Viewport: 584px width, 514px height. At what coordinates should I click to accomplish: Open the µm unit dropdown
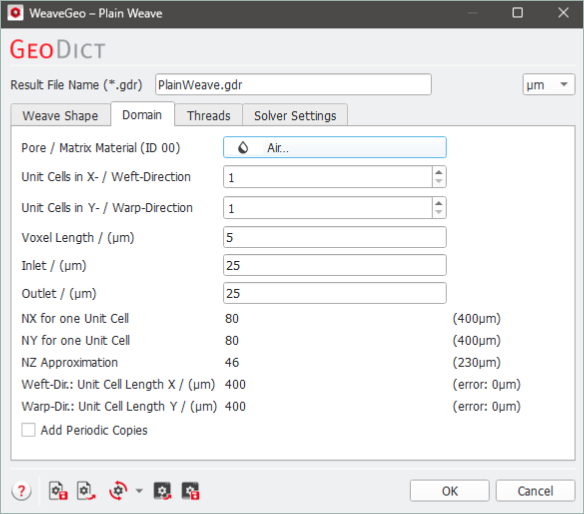(x=549, y=85)
